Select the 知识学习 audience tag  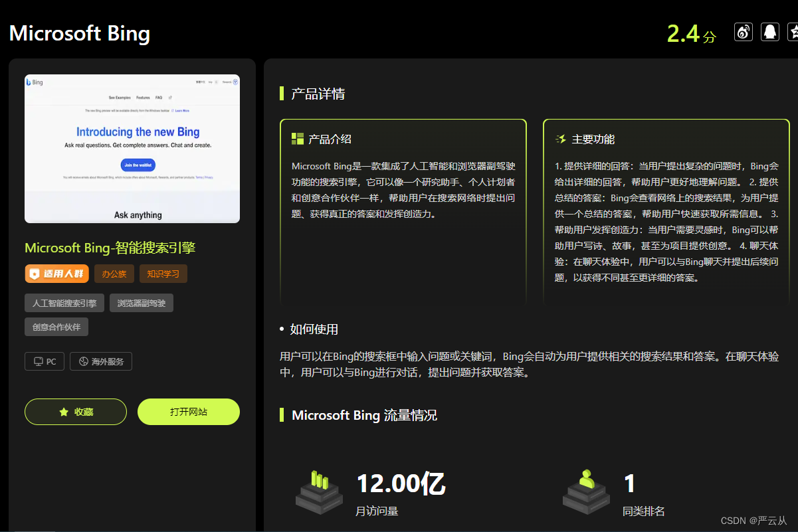coord(163,274)
